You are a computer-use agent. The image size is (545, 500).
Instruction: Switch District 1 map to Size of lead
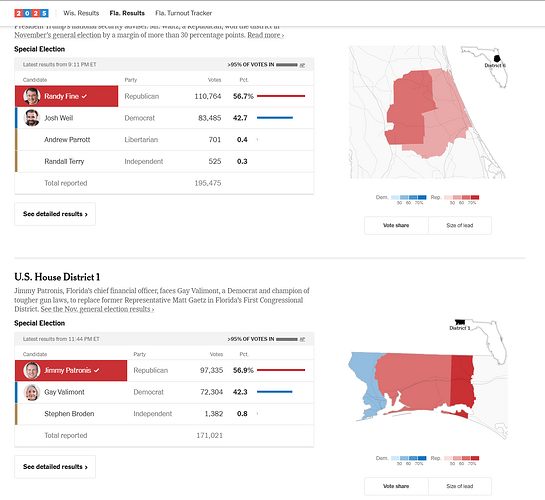tap(460, 486)
